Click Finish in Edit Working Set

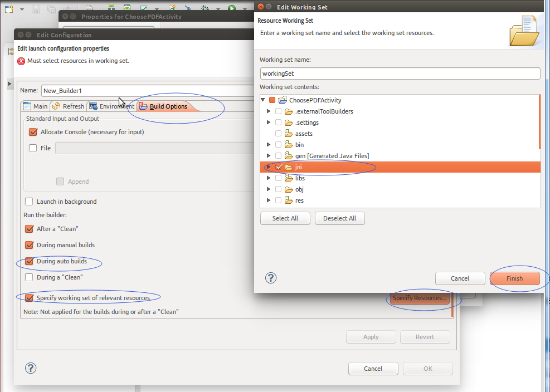pos(514,278)
